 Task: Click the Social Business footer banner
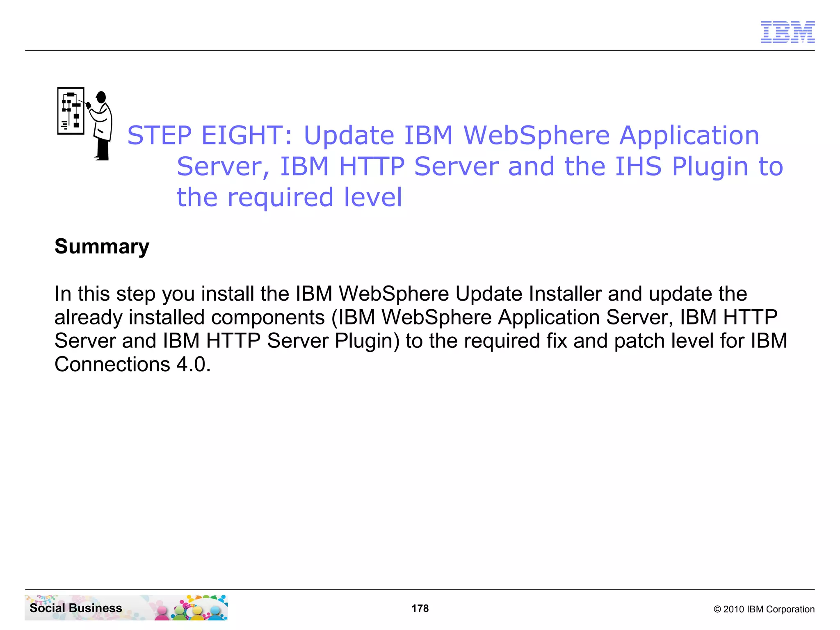[126, 607]
